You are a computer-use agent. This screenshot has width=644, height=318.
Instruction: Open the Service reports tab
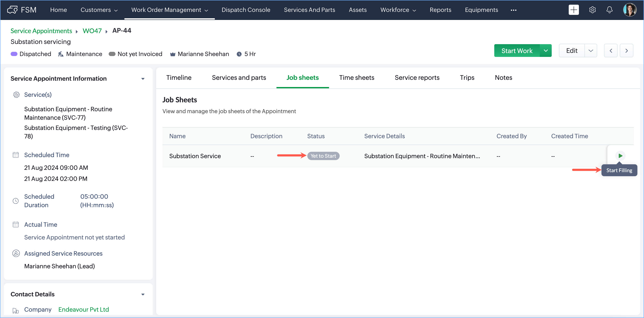pyautogui.click(x=417, y=78)
